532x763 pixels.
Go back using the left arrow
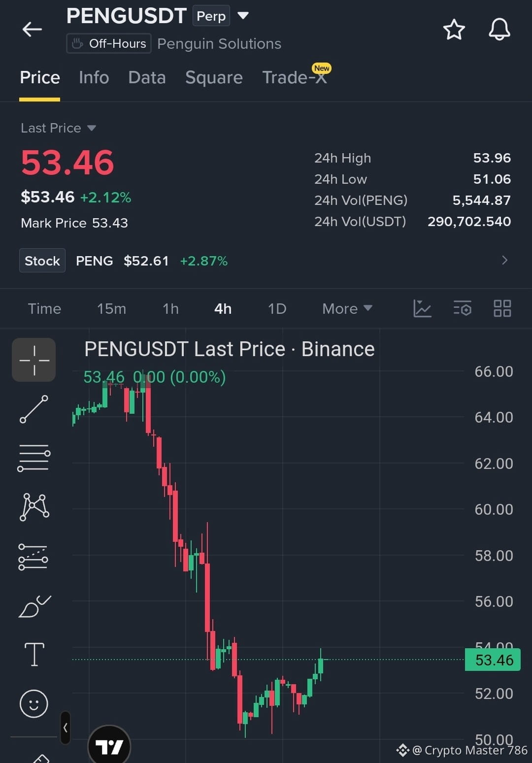pyautogui.click(x=32, y=29)
